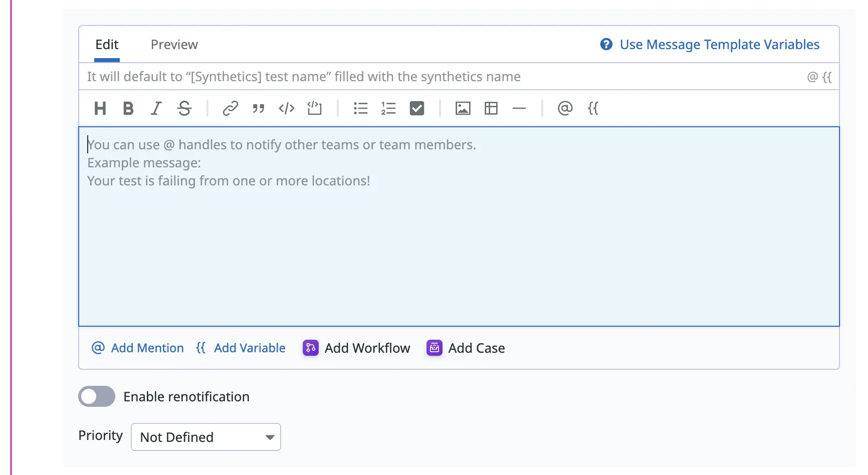Create a numbered list
The width and height of the screenshot is (868, 475).
point(388,108)
